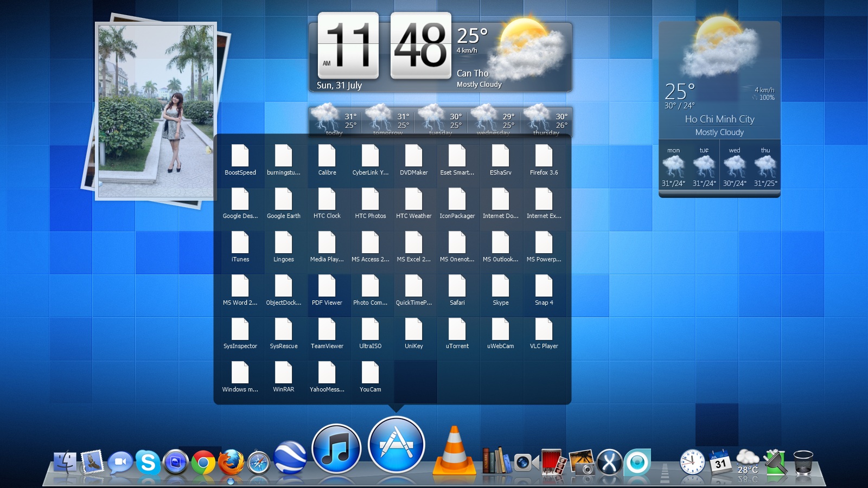868x488 pixels.
Task: Click the Can Tho location name
Action: tap(473, 73)
